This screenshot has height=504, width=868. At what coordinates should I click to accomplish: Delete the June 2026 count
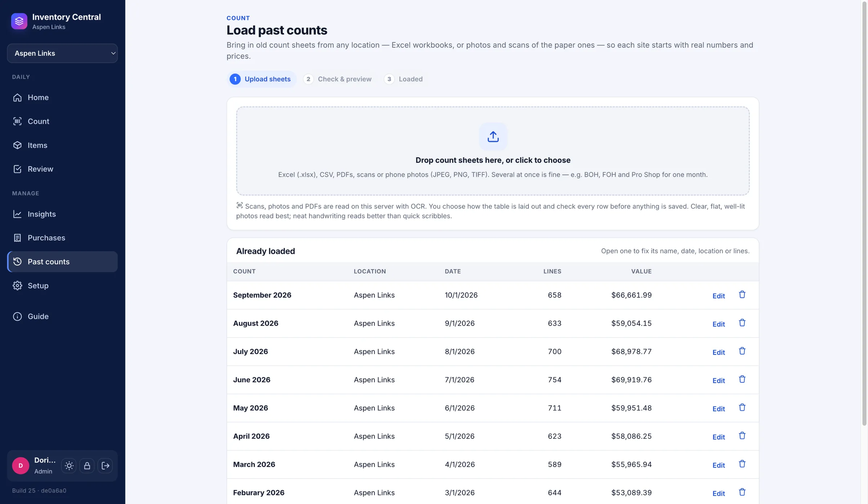742,379
